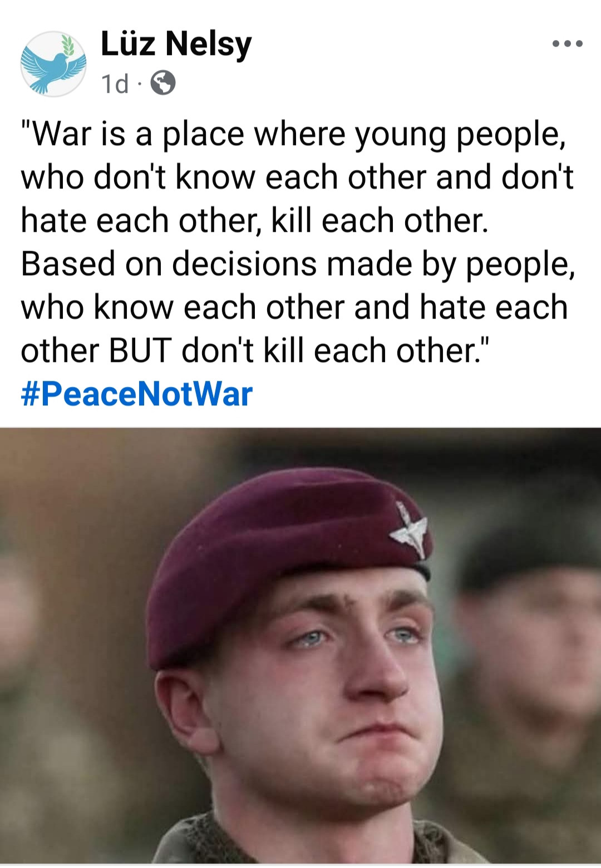
Task: Open the crying soldier photo fullscreen
Action: [300, 646]
